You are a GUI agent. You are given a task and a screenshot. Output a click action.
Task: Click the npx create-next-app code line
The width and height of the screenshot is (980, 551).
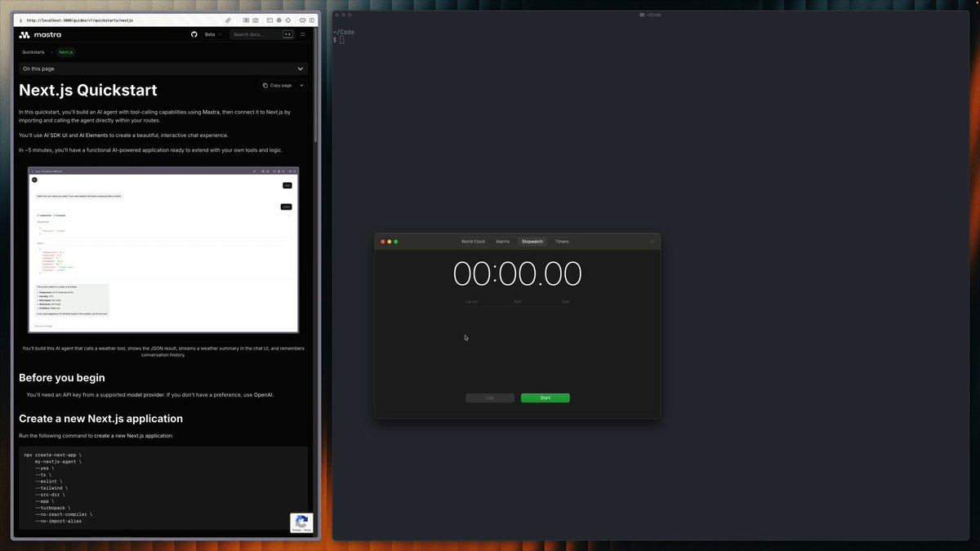[52, 454]
